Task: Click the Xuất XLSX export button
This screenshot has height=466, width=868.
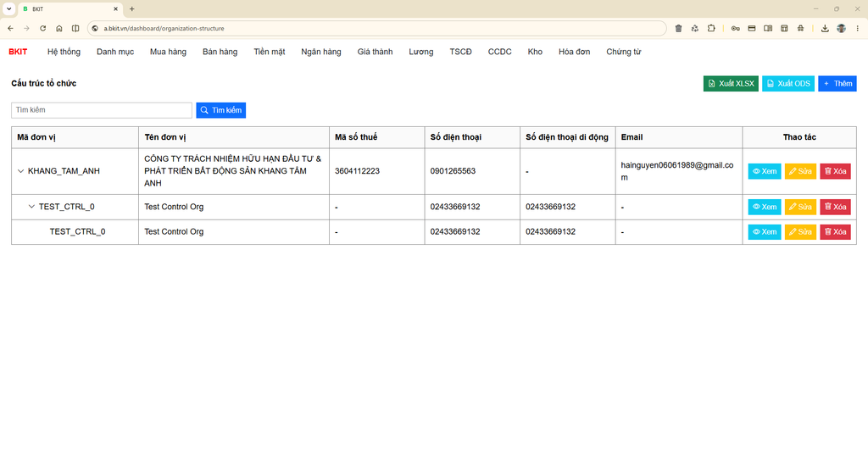Action: pyautogui.click(x=731, y=84)
